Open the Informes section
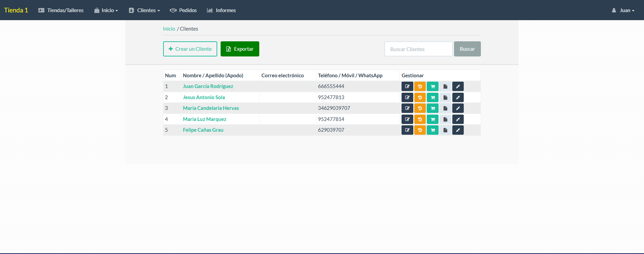 [x=221, y=10]
